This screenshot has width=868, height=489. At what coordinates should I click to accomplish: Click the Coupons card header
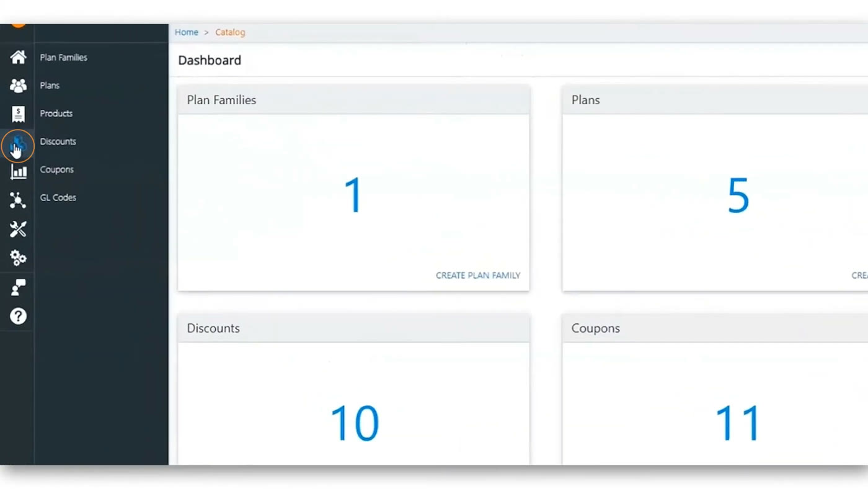[715, 328]
